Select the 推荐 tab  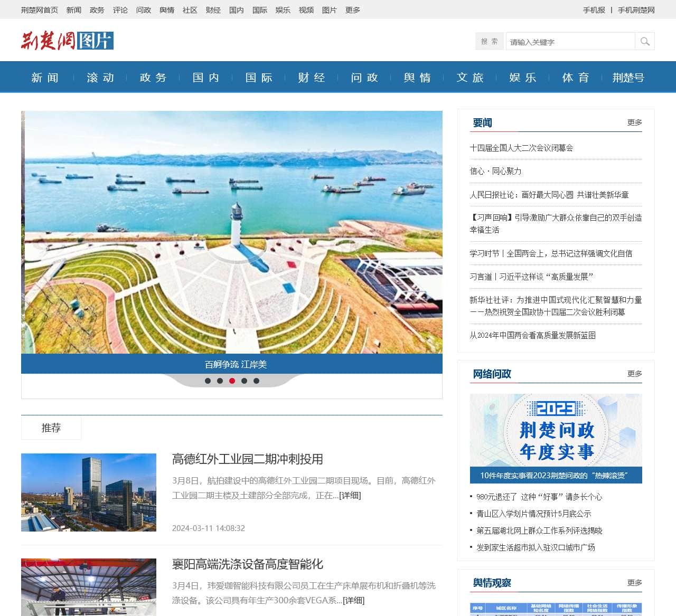click(51, 428)
